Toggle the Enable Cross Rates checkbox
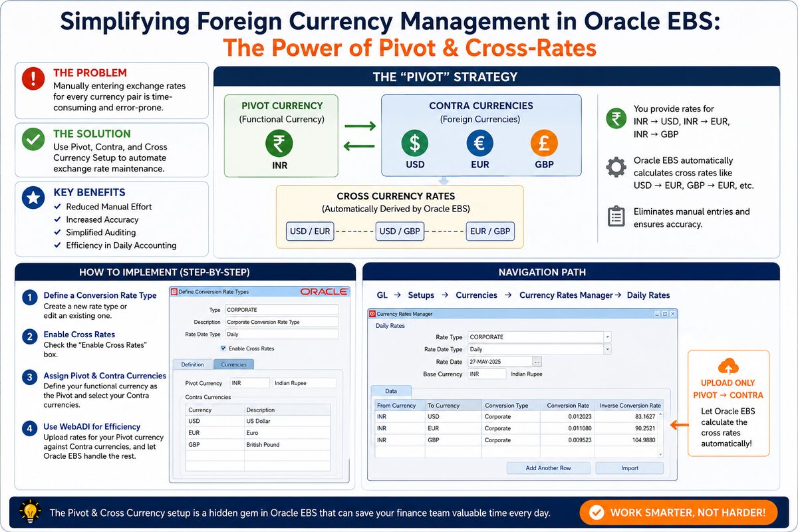The height and width of the screenshot is (532, 798). 223,348
